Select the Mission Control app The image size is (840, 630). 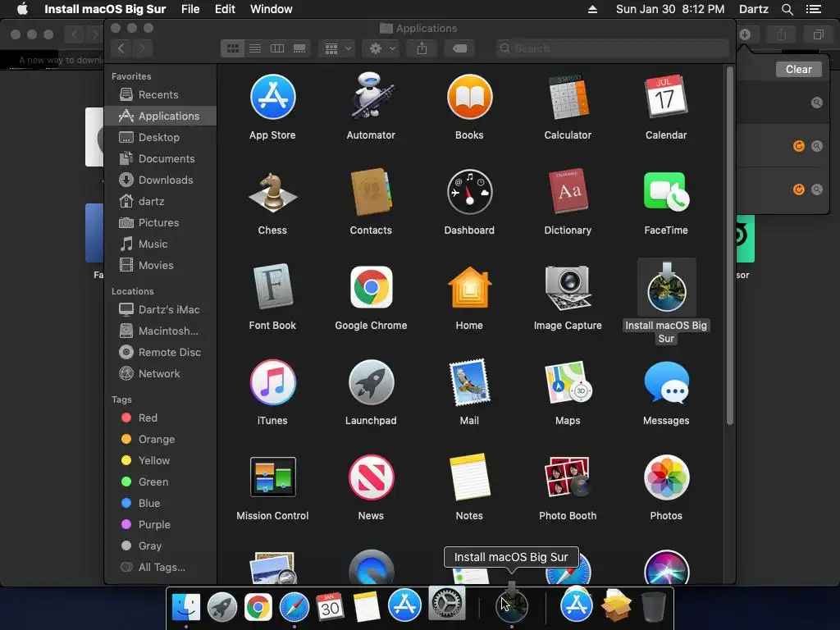point(272,477)
